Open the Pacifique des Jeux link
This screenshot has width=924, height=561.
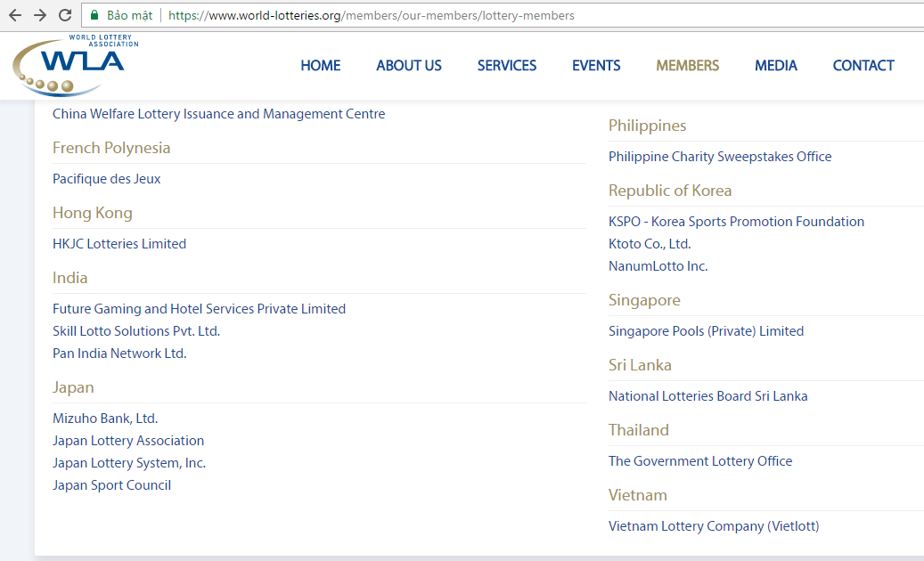(x=107, y=179)
